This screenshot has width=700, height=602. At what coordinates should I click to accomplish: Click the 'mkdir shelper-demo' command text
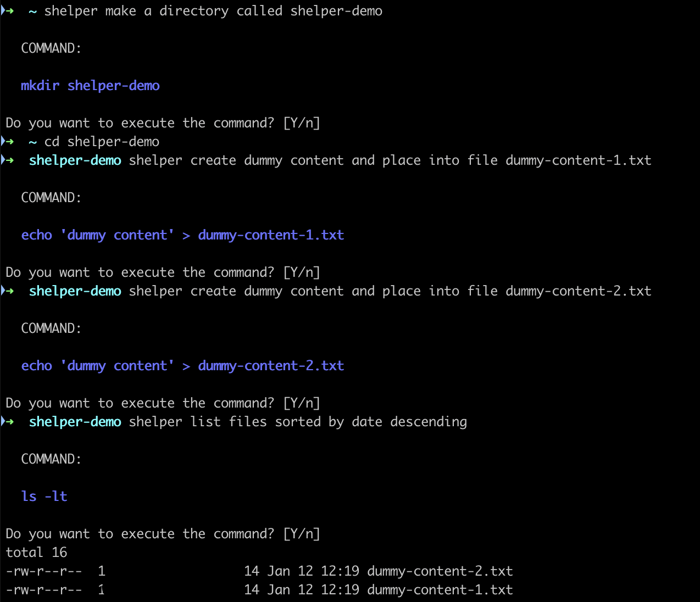pyautogui.click(x=90, y=86)
